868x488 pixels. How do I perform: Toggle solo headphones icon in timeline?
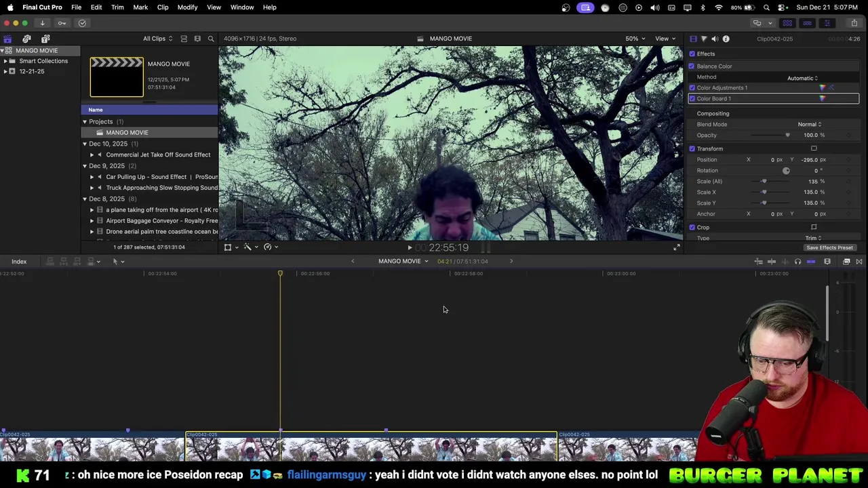797,262
